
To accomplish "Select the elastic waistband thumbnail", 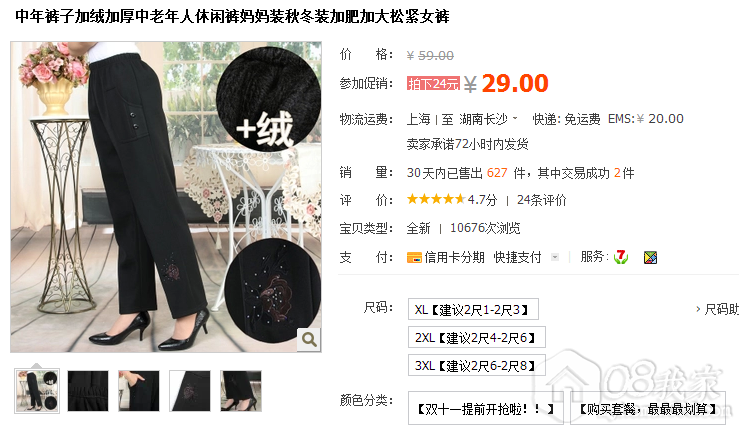I will tap(88, 391).
